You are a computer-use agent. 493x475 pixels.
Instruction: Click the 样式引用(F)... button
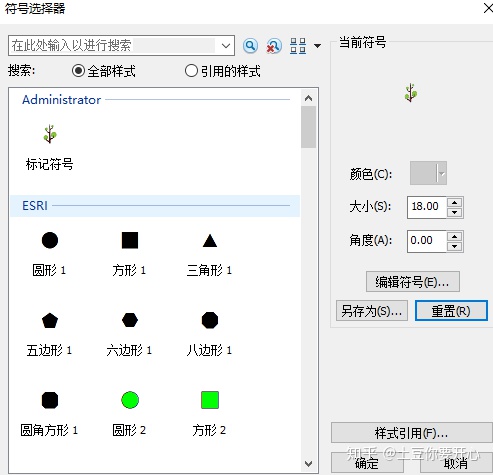(x=412, y=433)
